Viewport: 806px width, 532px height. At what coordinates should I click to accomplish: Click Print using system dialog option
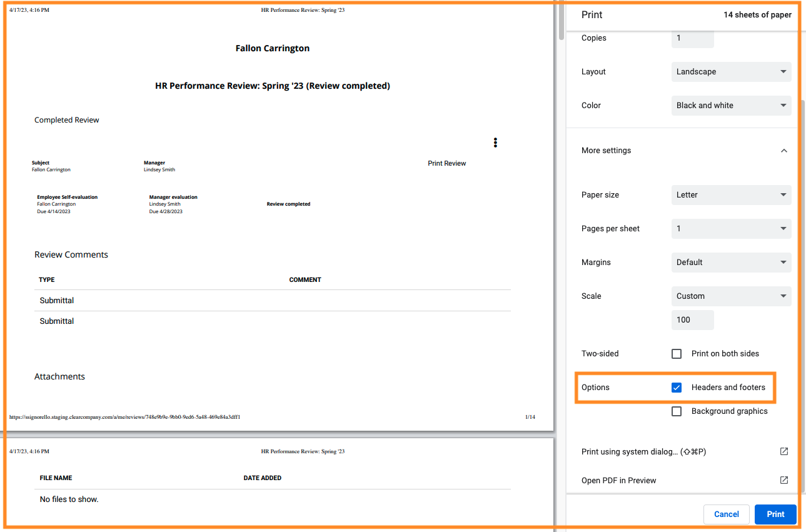[643, 451]
